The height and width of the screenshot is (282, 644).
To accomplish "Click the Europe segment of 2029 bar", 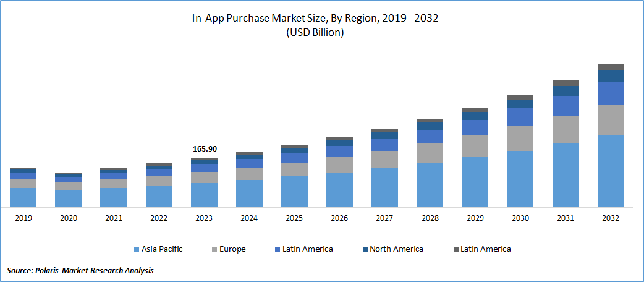I will tap(475, 147).
